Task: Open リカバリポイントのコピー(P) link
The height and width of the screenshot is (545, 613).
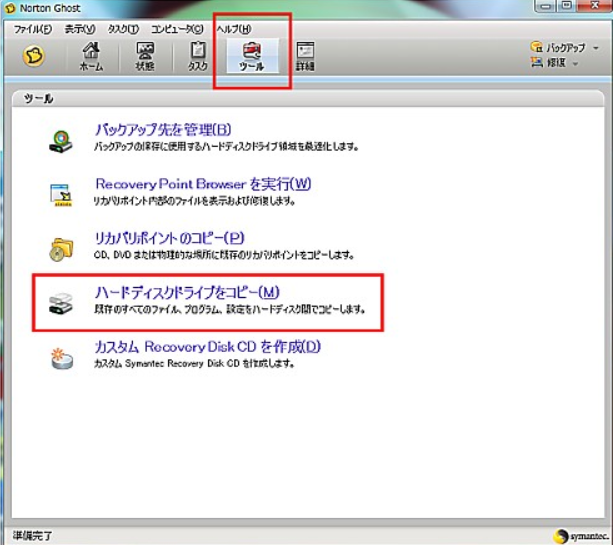Action: 170,238
